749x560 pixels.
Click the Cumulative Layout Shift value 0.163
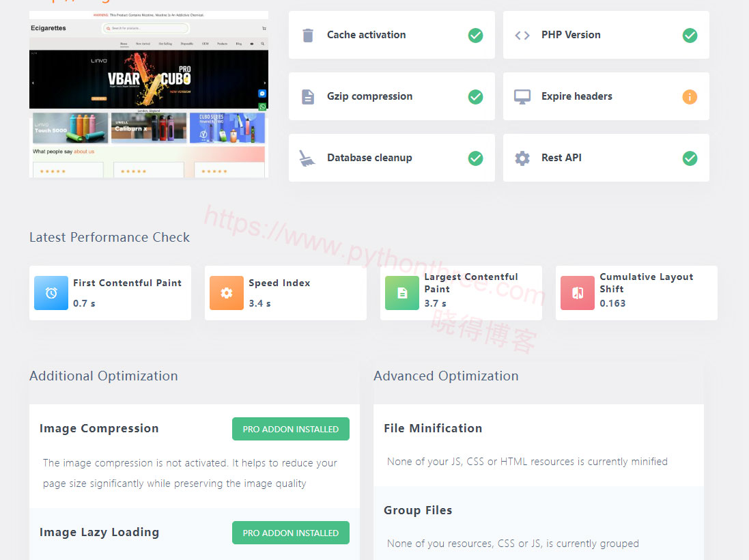(613, 303)
